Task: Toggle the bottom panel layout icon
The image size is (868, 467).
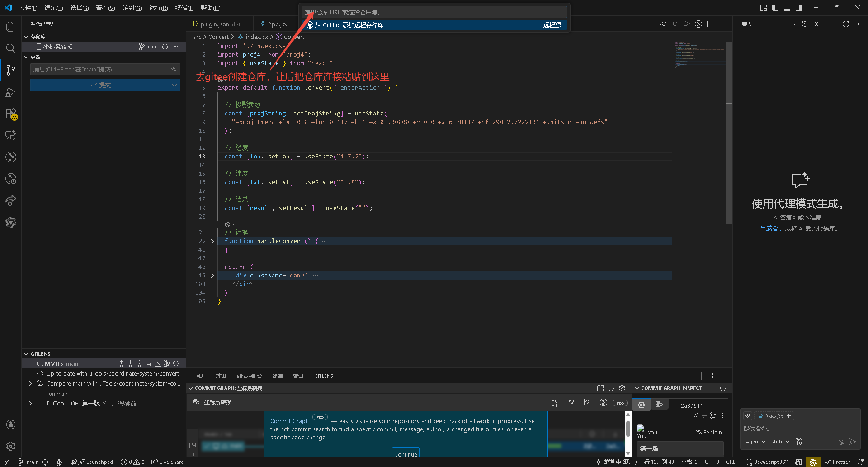Action: pos(787,8)
